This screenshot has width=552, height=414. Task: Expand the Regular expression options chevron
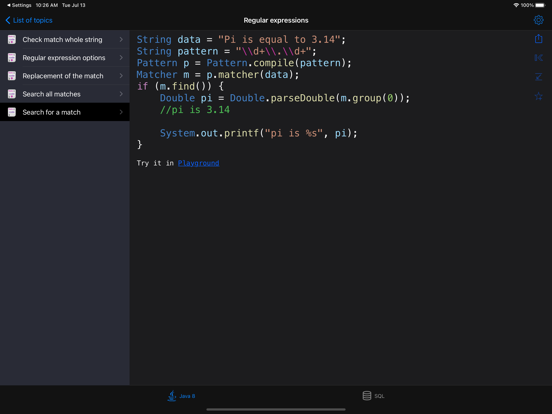pyautogui.click(x=121, y=57)
